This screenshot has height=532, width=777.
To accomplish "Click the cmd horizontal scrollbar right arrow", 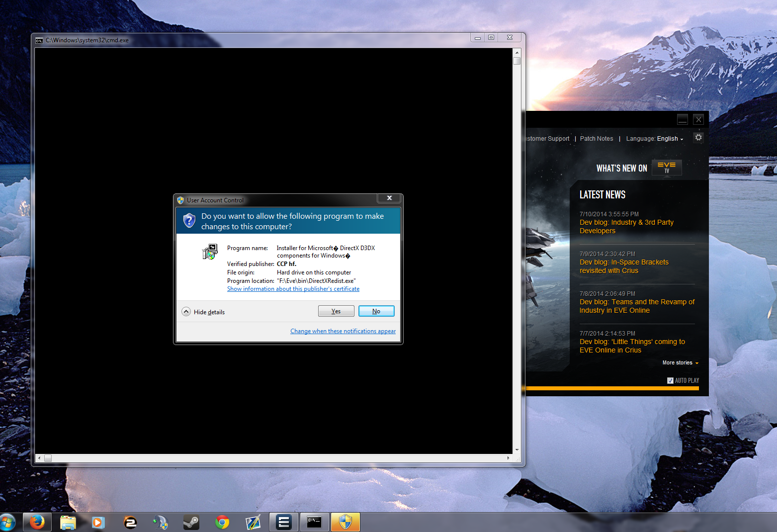I will tap(508, 458).
